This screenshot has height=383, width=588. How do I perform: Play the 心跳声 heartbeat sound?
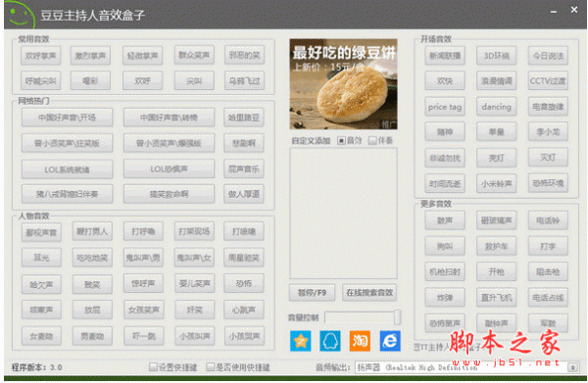tap(244, 310)
